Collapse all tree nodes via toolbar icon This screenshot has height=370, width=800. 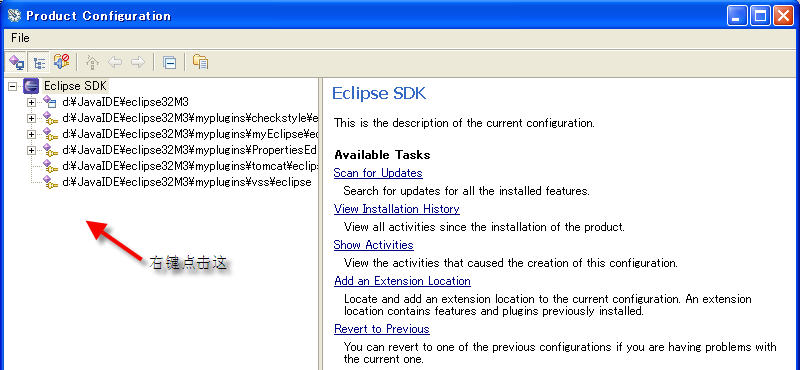tap(169, 62)
